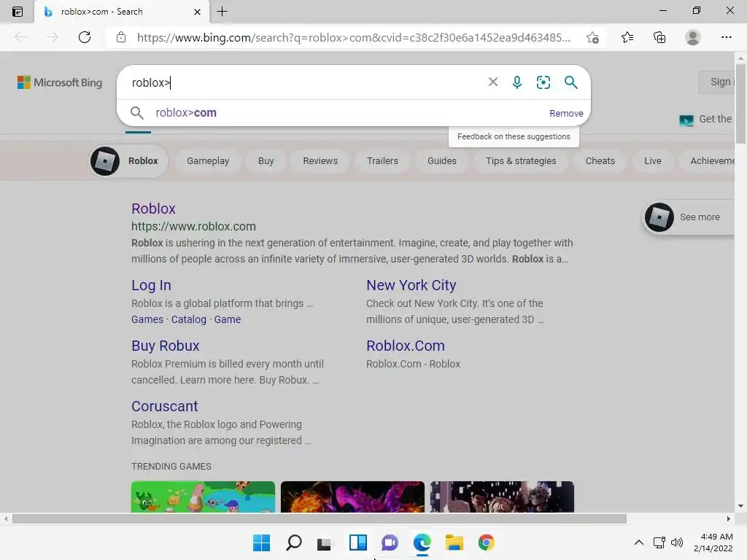Open Task View on taskbar

coord(325,543)
